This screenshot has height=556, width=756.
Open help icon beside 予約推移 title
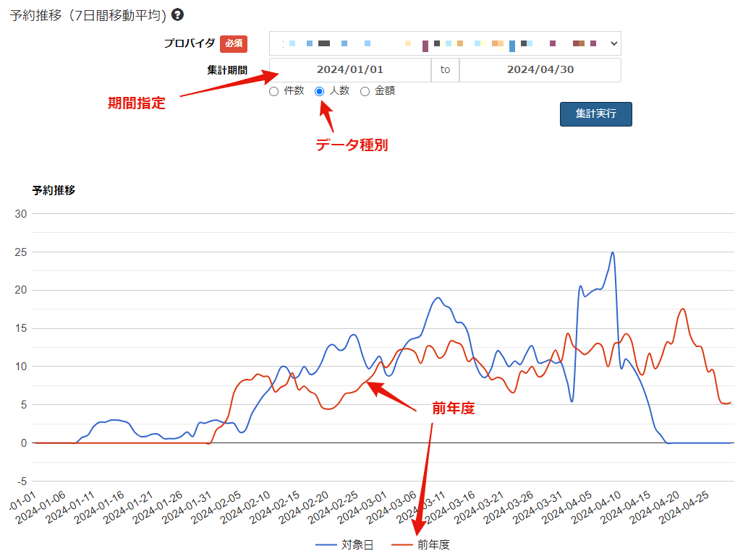(177, 15)
